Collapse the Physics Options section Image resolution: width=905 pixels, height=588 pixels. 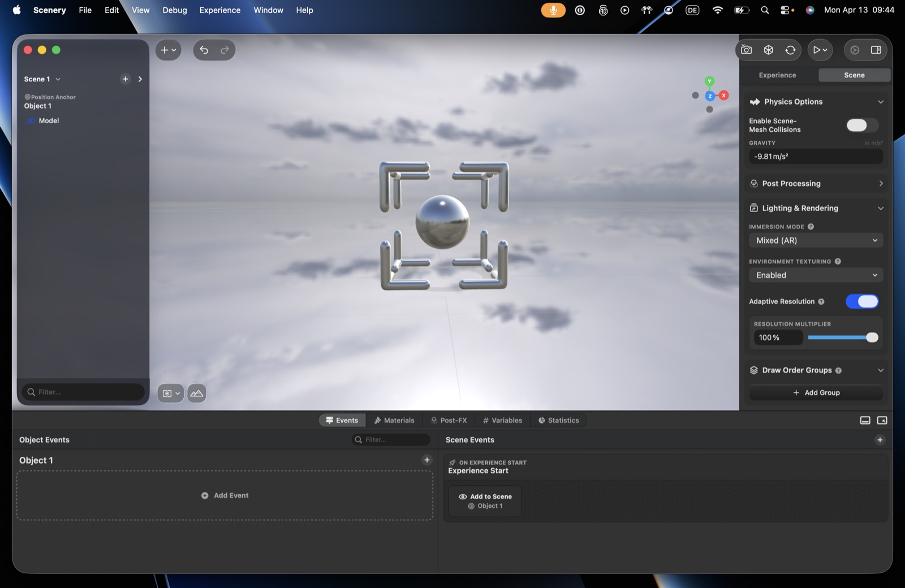pos(880,102)
